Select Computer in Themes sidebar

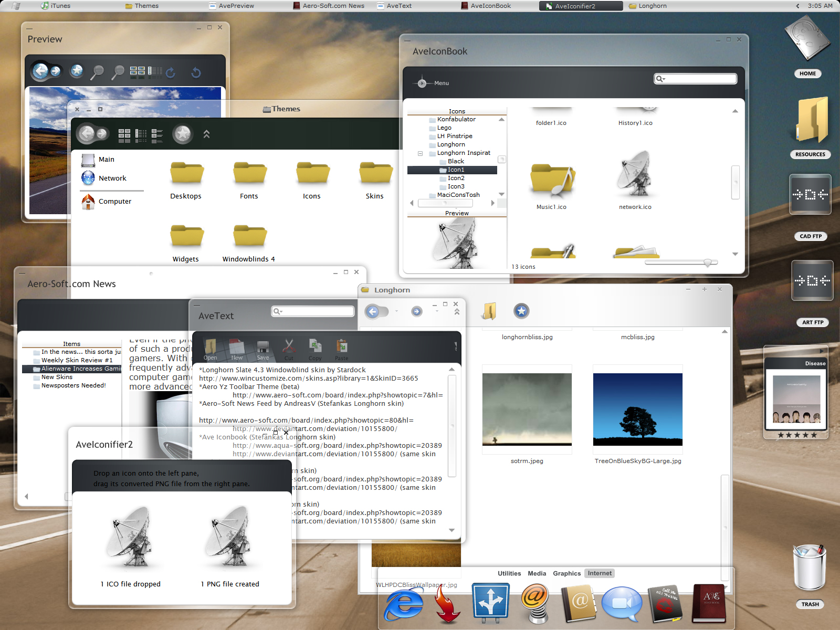pyautogui.click(x=107, y=201)
